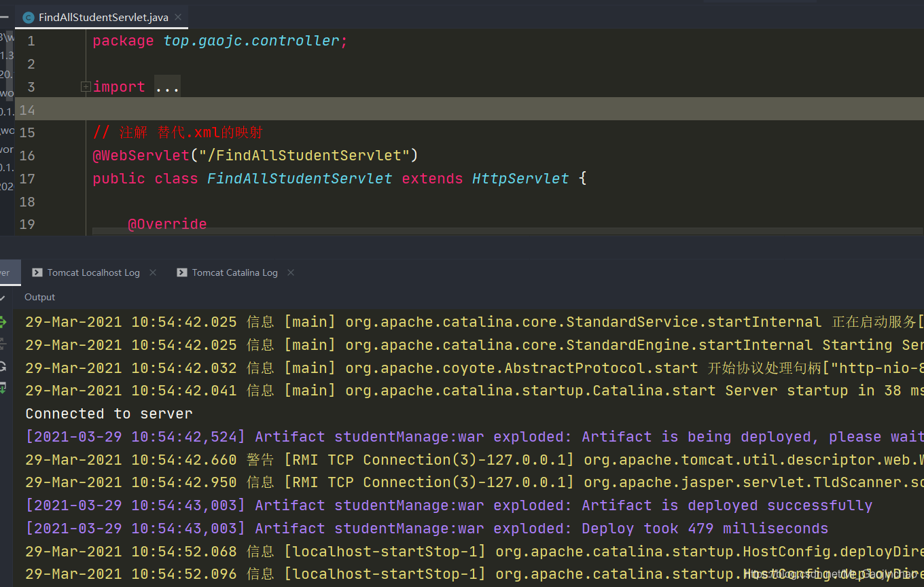Click the HostConfig log line at 10:54:52.068
The width and height of the screenshot is (924, 587).
[x=474, y=552]
